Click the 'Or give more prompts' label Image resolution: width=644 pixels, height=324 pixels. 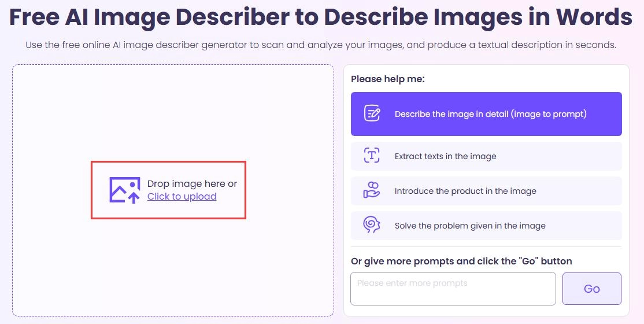(x=461, y=261)
